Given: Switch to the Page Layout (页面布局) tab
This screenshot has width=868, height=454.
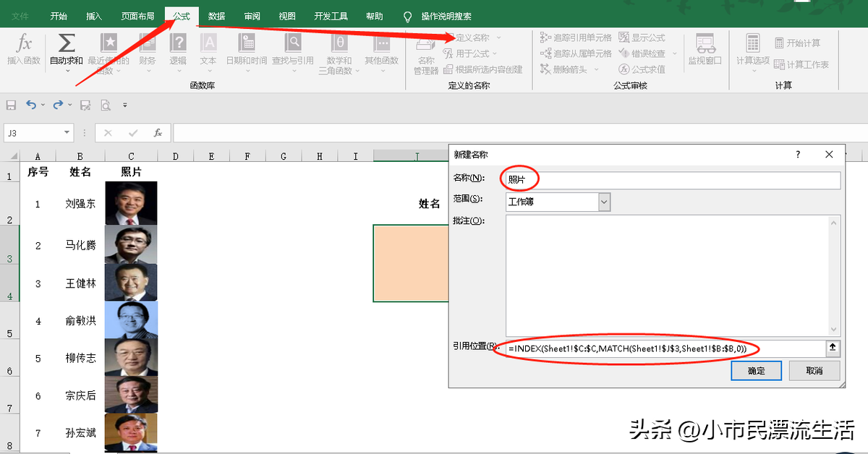Looking at the screenshot, I should [137, 16].
